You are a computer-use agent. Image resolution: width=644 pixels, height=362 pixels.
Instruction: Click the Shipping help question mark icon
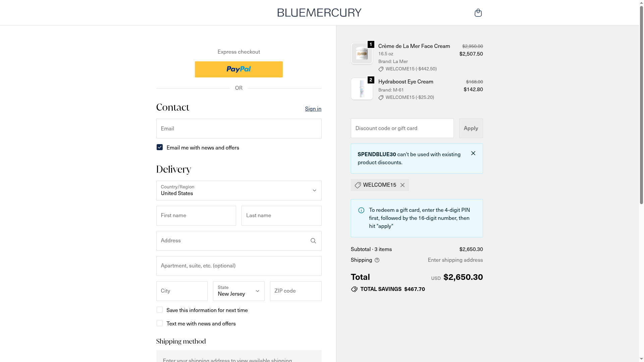377,260
